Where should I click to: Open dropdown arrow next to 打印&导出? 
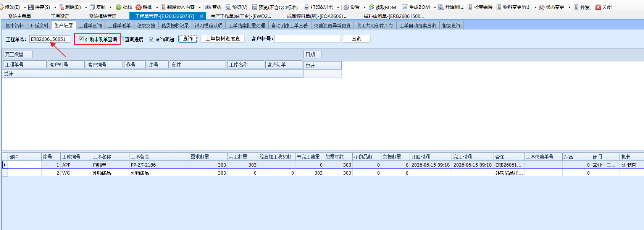[338, 7]
